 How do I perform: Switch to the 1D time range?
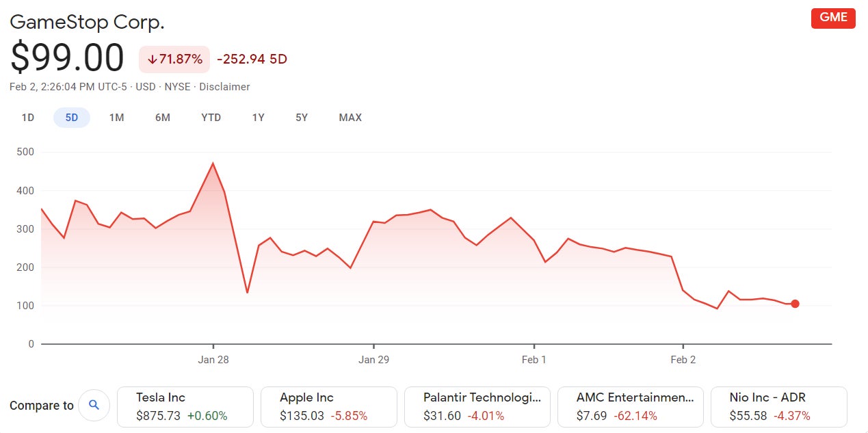click(27, 117)
